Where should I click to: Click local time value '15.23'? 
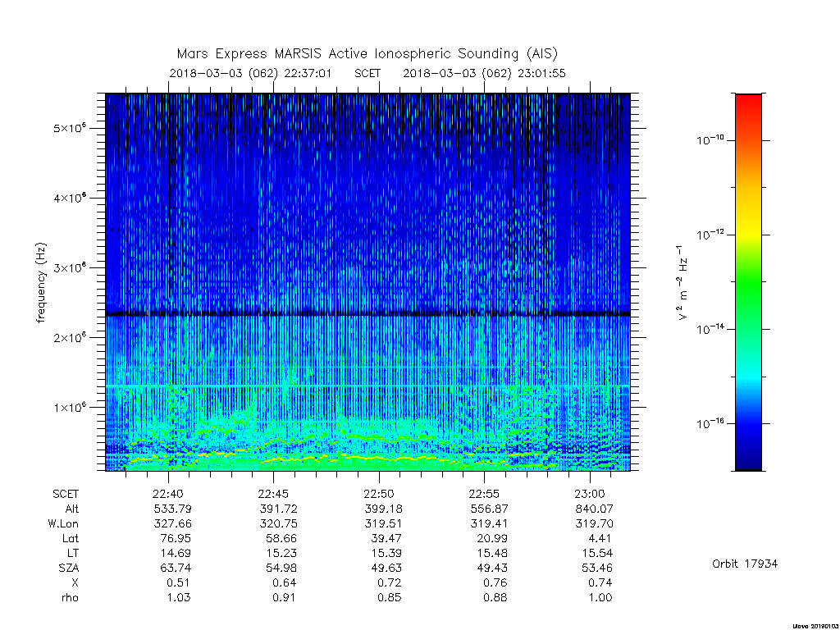pyautogui.click(x=281, y=553)
